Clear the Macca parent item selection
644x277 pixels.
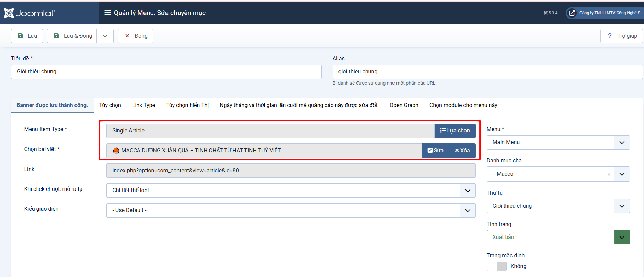click(609, 174)
